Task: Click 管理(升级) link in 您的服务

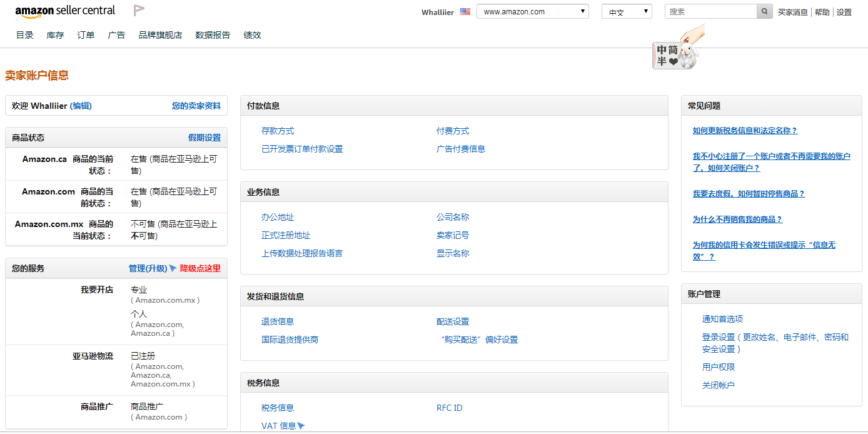Action: tap(148, 268)
